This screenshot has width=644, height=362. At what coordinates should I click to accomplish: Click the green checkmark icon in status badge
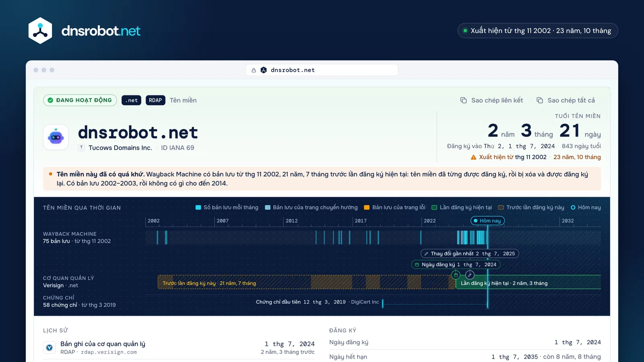[50, 100]
